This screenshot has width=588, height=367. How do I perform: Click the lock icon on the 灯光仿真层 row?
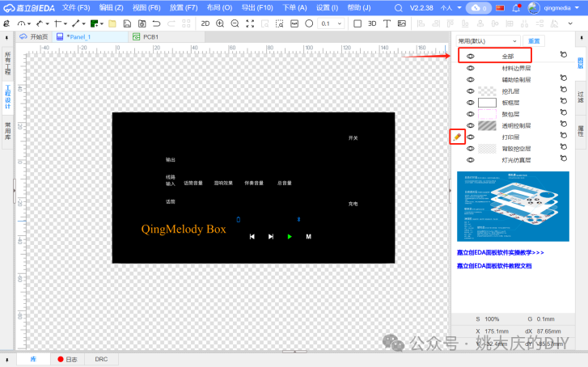pos(563,158)
